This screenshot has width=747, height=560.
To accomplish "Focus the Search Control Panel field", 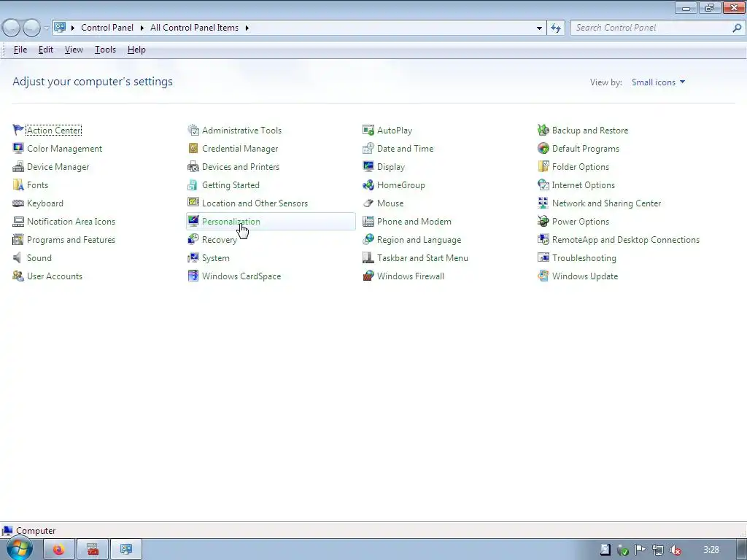I will click(x=657, y=28).
